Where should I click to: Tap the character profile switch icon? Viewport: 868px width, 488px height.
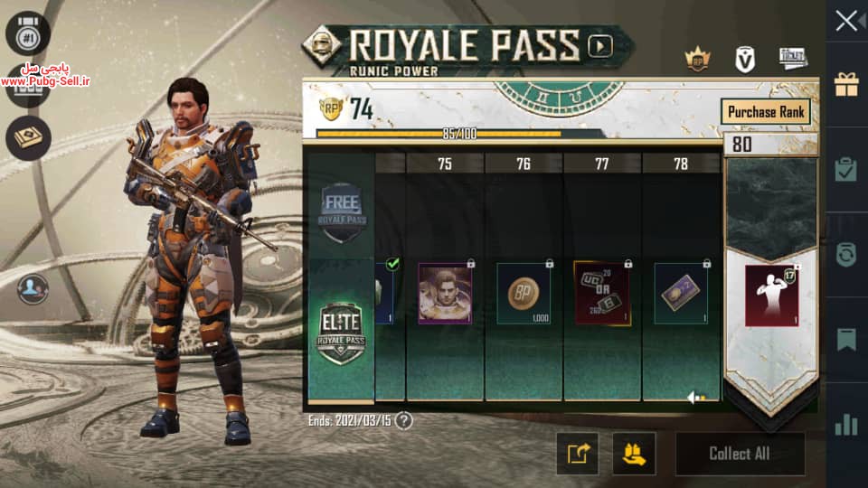point(33,288)
